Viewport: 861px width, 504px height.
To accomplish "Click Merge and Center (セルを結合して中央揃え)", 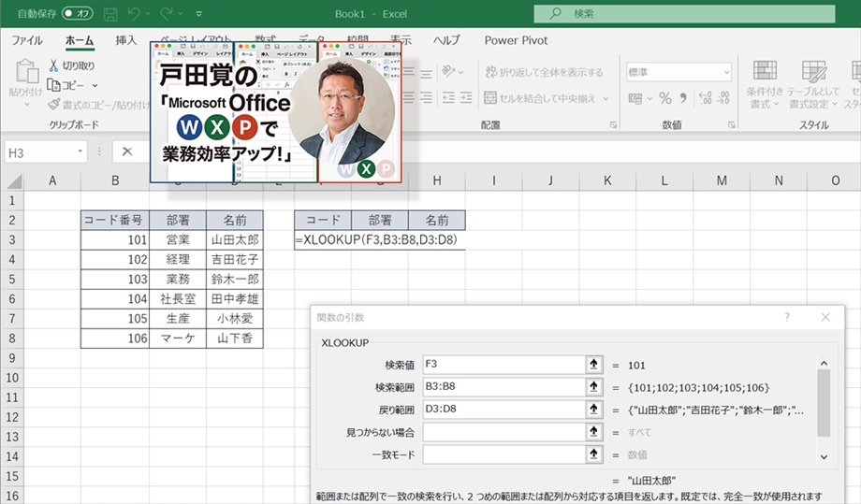I will tap(540, 98).
